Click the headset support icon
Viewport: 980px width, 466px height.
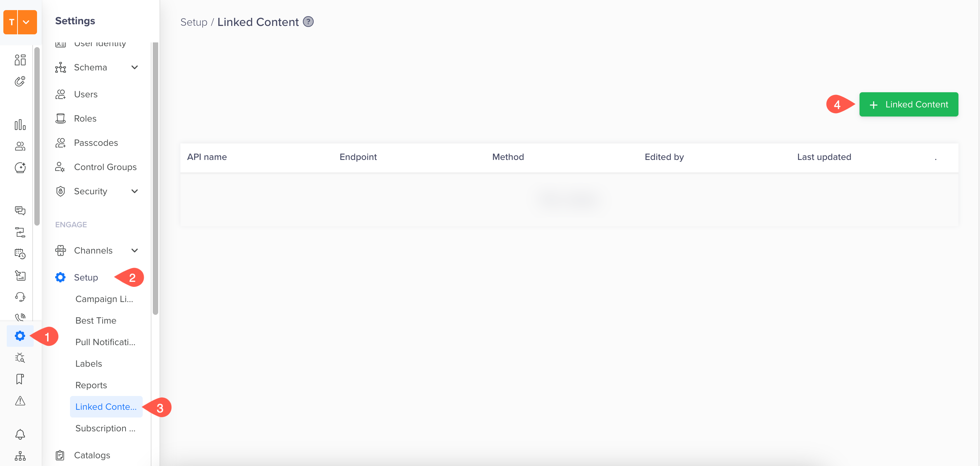point(20,297)
